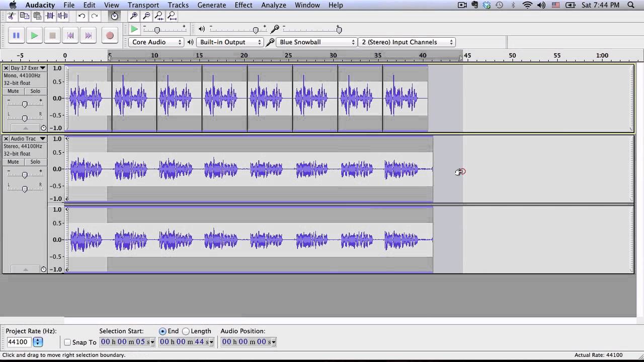
Task: Click the Fit Selection zoom icon
Action: pos(159,16)
